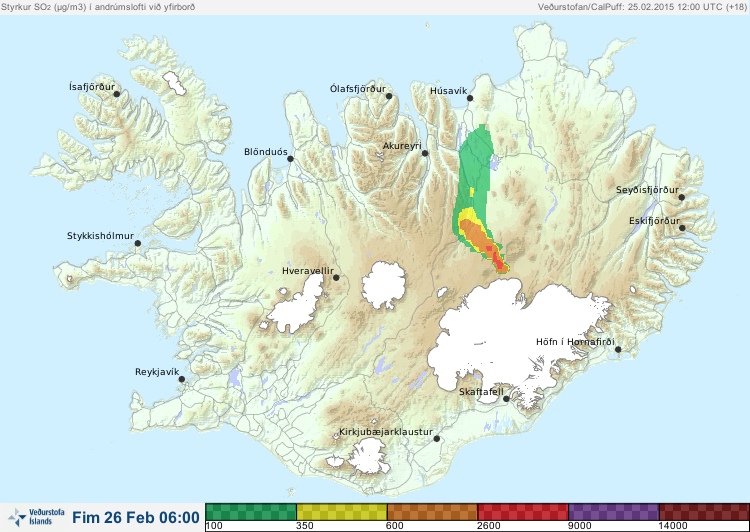The width and height of the screenshot is (750, 532).
Task: Click the 'Höfn í Hornafirði' label
Action: [575, 342]
